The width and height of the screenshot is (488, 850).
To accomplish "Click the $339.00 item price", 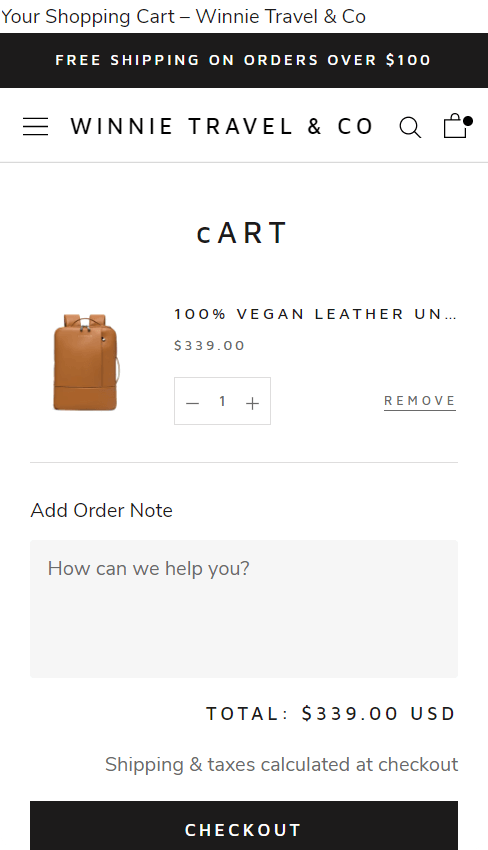I will [x=209, y=346].
